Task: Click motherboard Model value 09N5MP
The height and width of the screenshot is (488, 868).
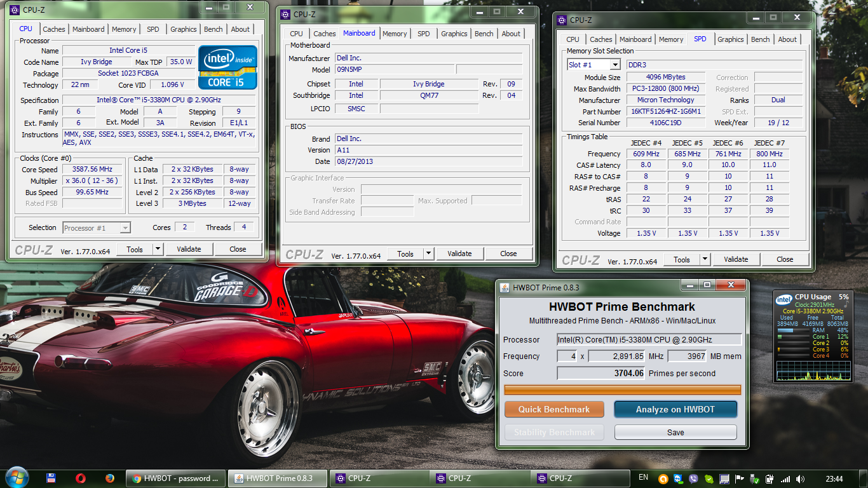Action: 395,70
